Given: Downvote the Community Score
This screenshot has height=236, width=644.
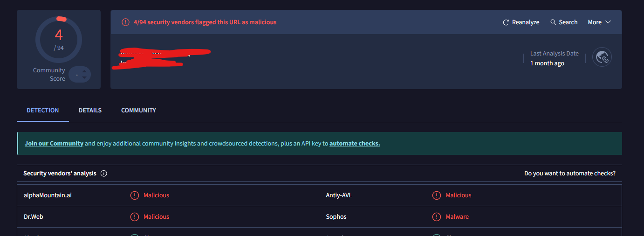Looking at the screenshot, I should pyautogui.click(x=84, y=77).
